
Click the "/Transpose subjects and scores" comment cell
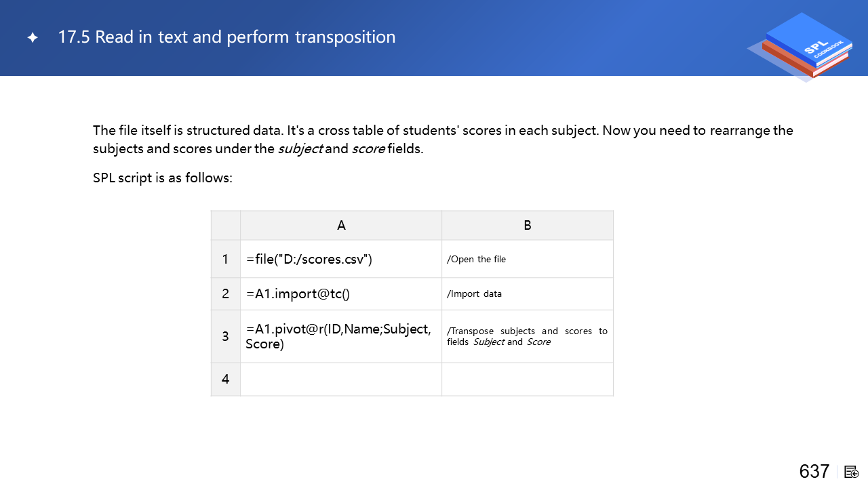coord(528,336)
